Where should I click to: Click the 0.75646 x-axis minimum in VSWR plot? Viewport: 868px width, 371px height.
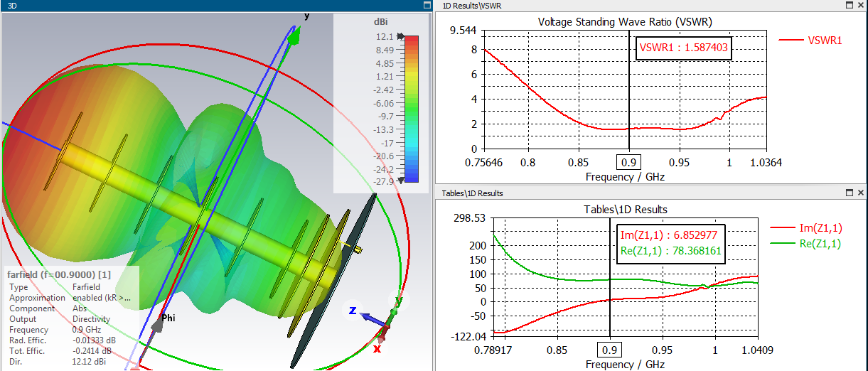[x=483, y=162]
